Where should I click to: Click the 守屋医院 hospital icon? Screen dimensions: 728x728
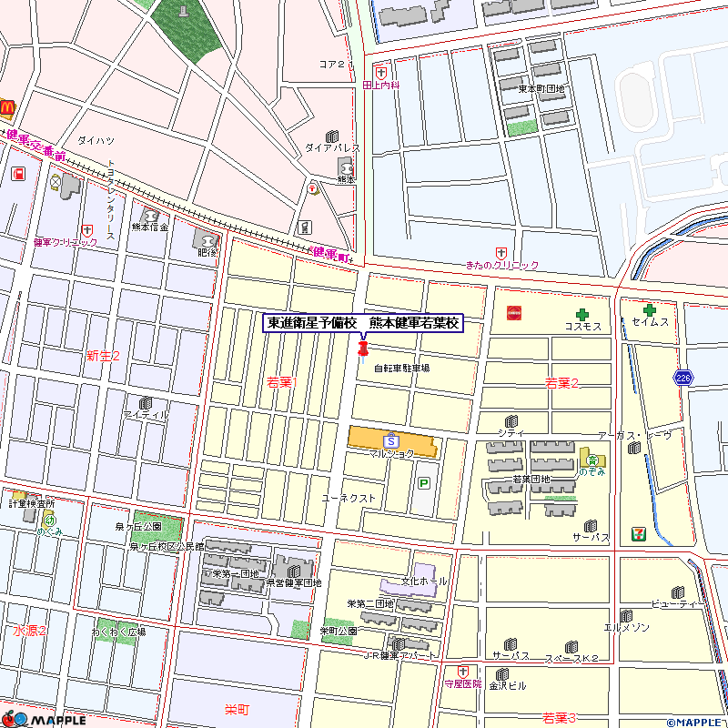(461, 671)
